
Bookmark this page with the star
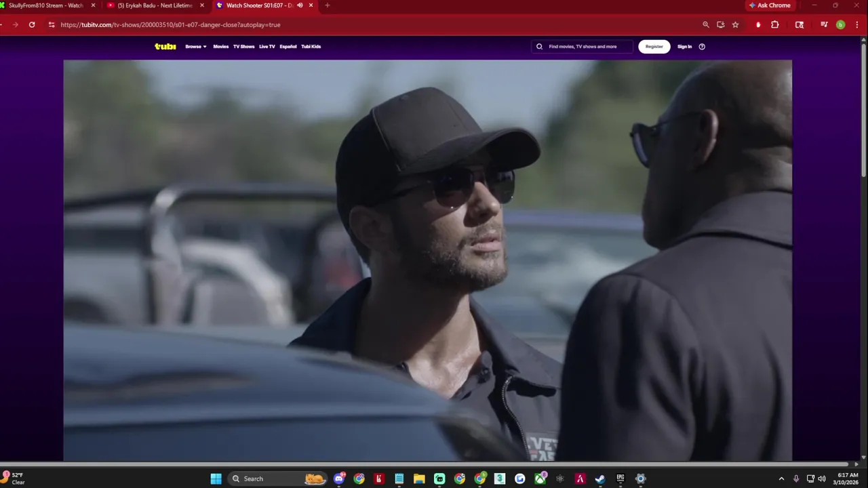(x=736, y=24)
